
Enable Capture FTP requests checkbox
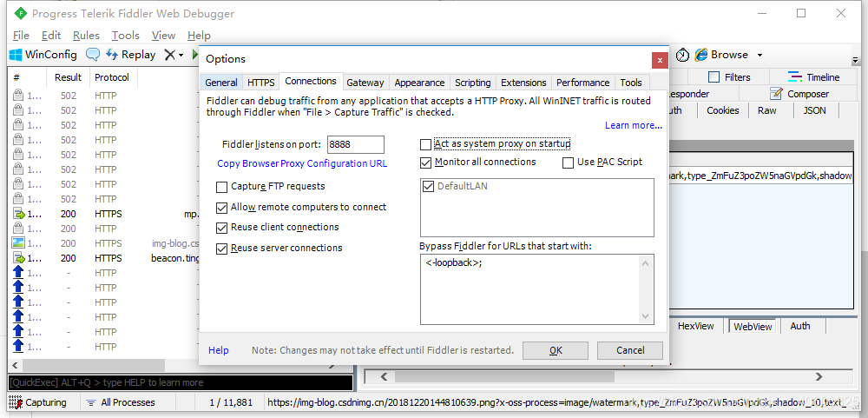coord(221,187)
